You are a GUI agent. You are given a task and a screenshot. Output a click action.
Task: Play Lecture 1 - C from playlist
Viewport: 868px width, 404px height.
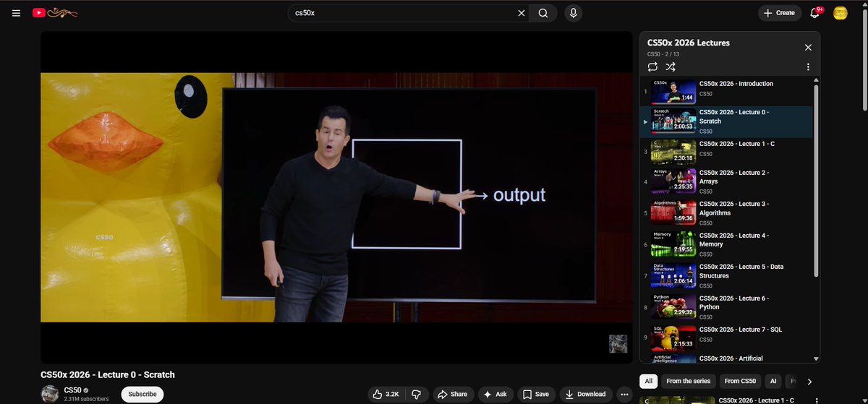727,152
